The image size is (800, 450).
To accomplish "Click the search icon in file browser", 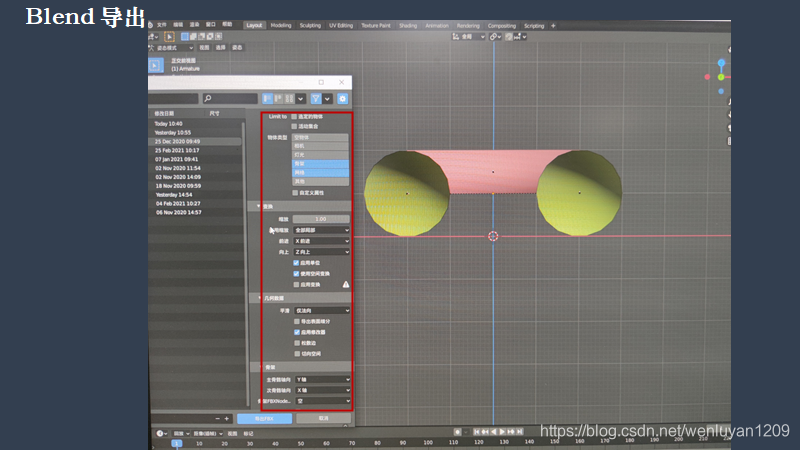I will coord(208,98).
